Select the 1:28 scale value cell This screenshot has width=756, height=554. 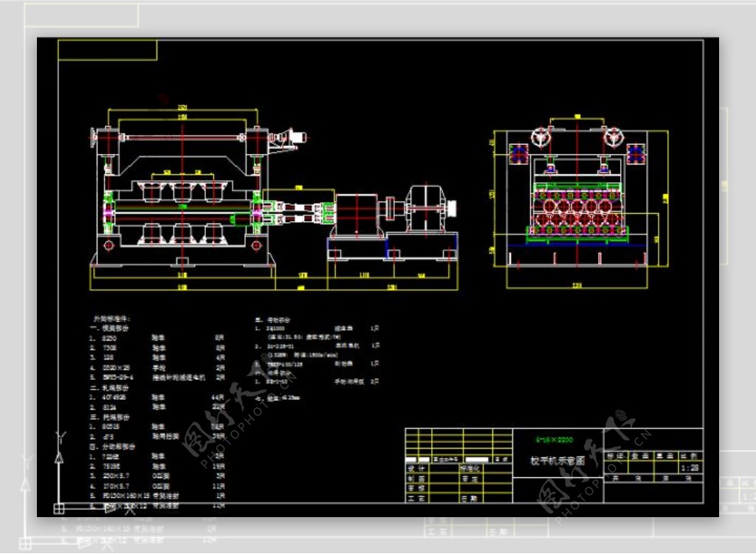coord(690,468)
